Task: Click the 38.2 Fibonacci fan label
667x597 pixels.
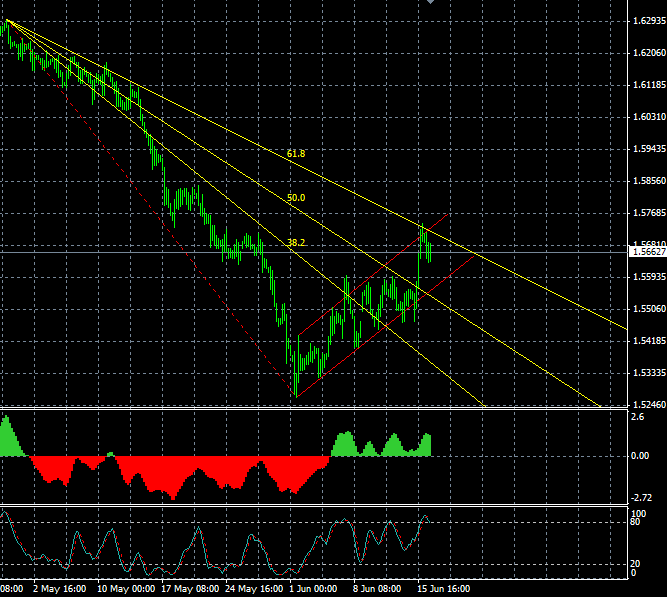Action: 296,243
